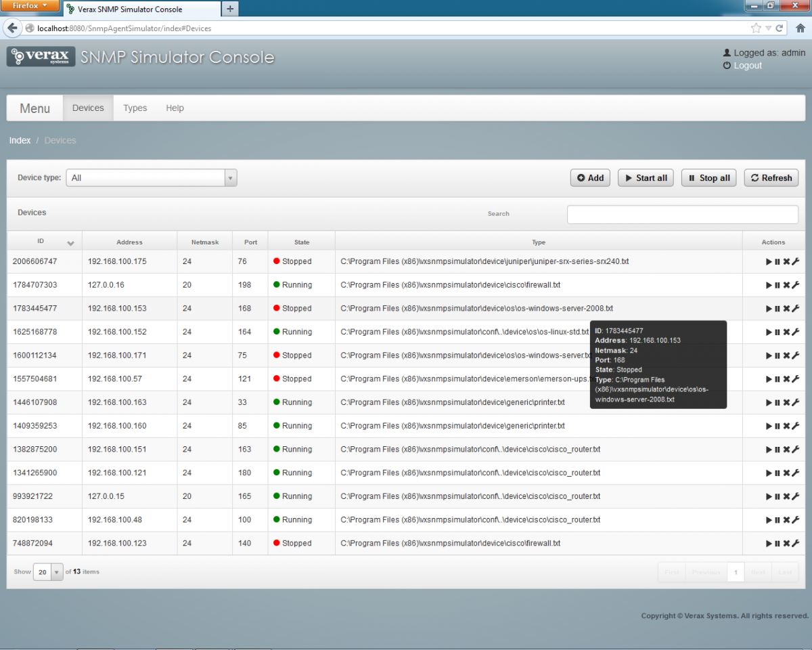Select the Devices menu tab

[x=88, y=108]
